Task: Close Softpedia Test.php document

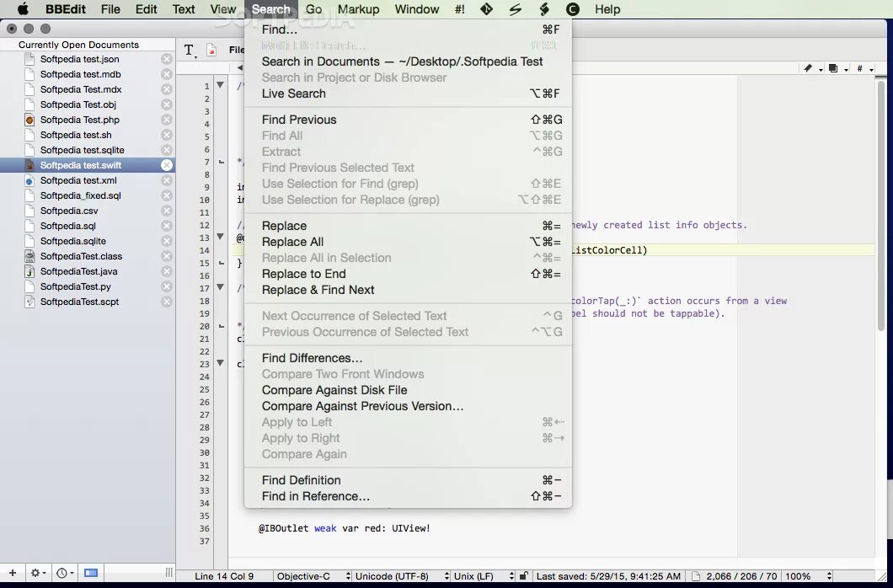Action: click(166, 120)
